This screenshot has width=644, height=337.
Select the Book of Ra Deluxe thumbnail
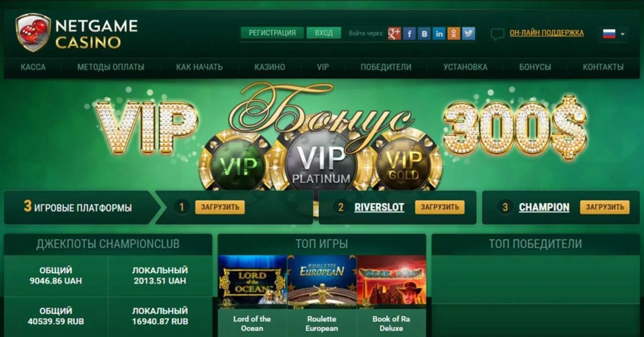click(x=391, y=282)
